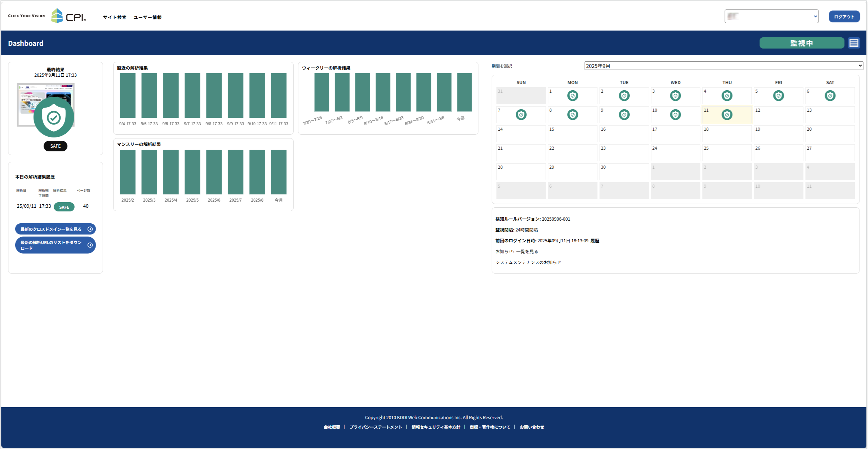Open the ユーザー情報 menu item

tap(147, 17)
